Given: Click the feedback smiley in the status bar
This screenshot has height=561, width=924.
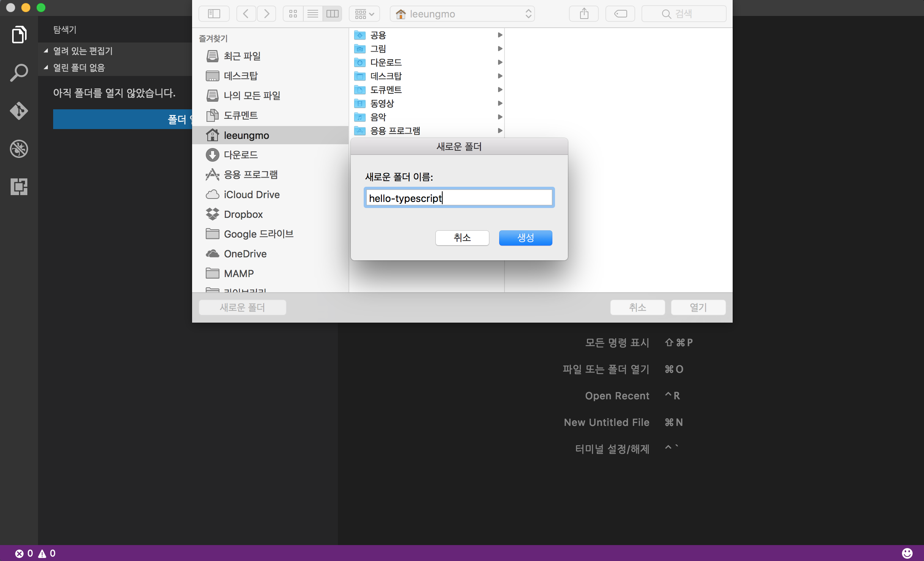Looking at the screenshot, I should tap(908, 553).
